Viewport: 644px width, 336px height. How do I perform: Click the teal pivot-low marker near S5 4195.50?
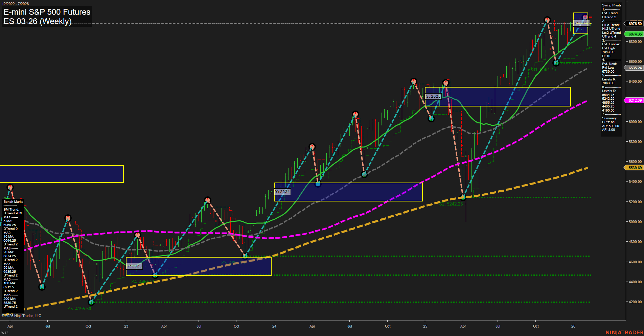91,303
